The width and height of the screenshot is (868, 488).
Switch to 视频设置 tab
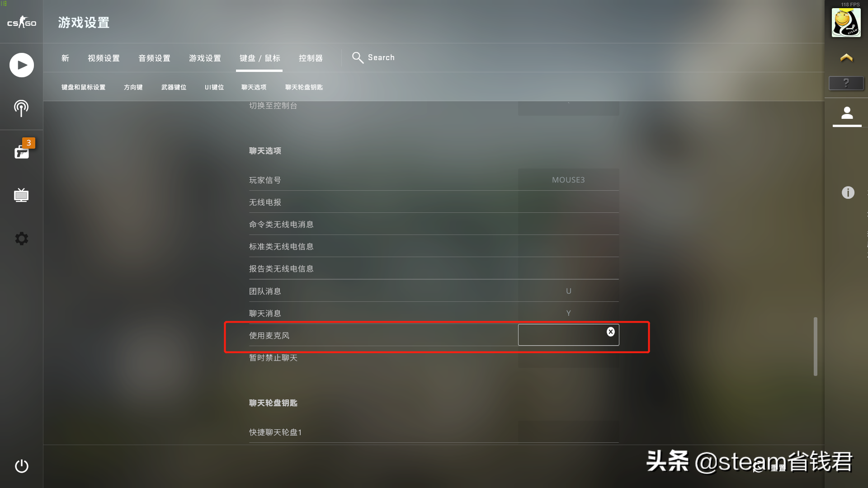click(103, 58)
